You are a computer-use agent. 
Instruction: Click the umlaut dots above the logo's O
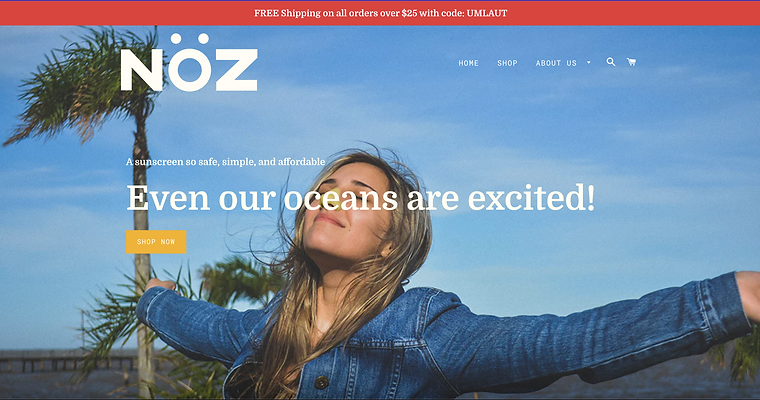(x=190, y=38)
